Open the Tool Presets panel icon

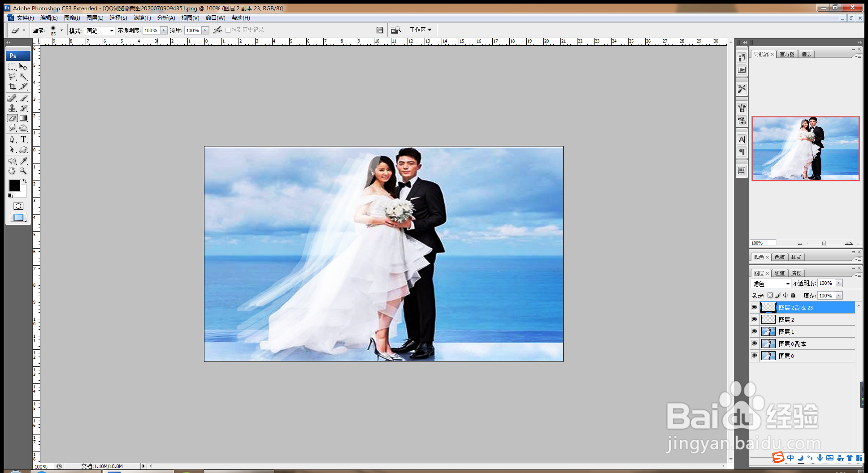pos(742,89)
